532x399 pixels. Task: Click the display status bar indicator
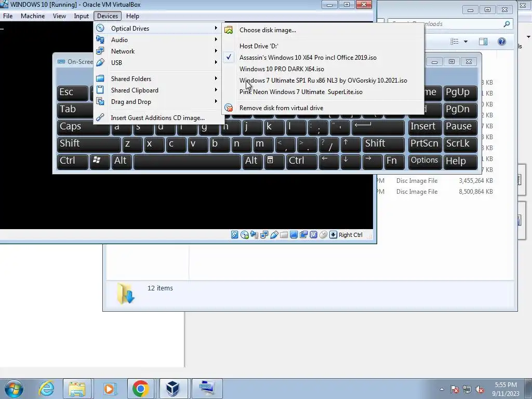point(294,235)
